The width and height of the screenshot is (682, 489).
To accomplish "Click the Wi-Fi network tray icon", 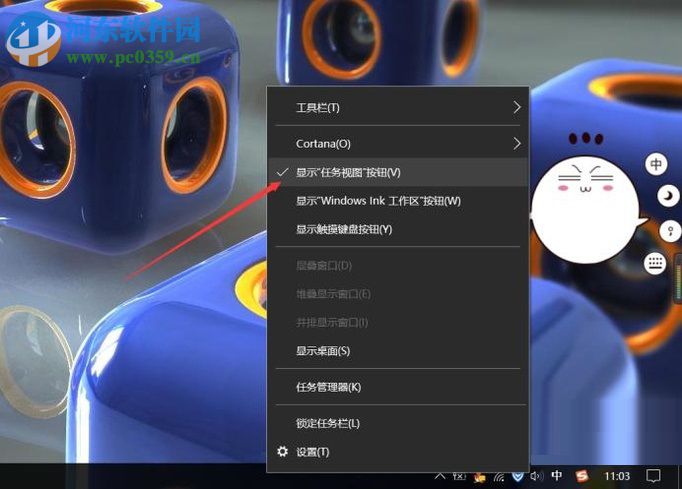I will click(499, 477).
